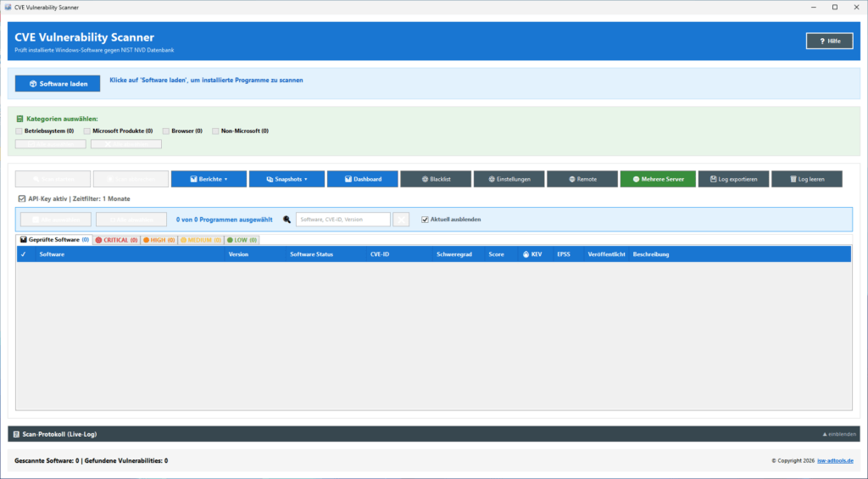Click the app icon in title bar

pos(8,7)
